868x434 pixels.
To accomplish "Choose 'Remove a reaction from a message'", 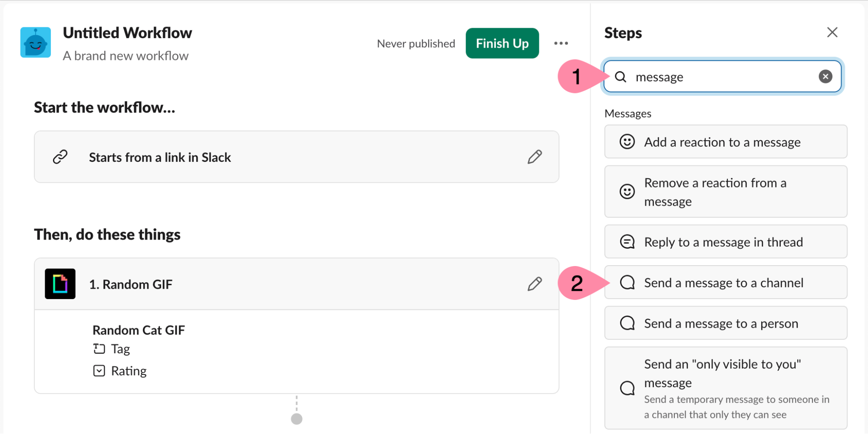I will click(725, 192).
